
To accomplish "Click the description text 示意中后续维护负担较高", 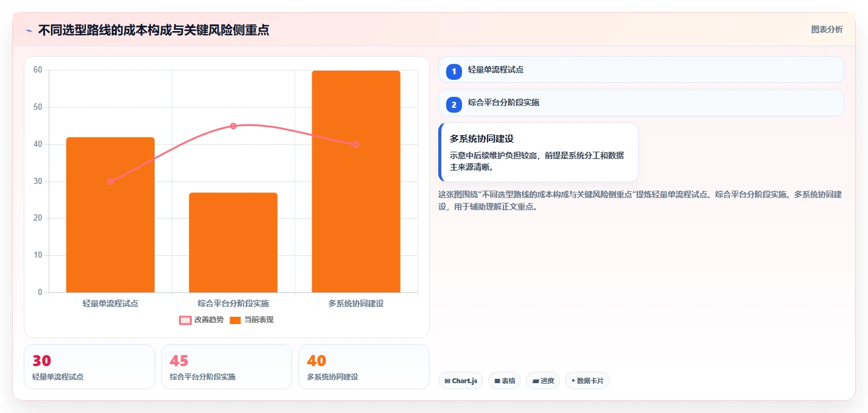I will (x=537, y=161).
